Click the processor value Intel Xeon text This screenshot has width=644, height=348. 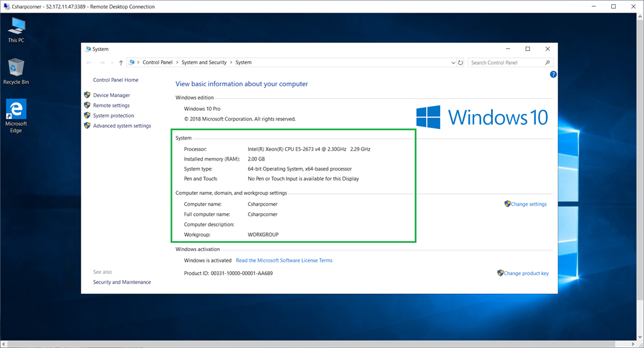[309, 149]
